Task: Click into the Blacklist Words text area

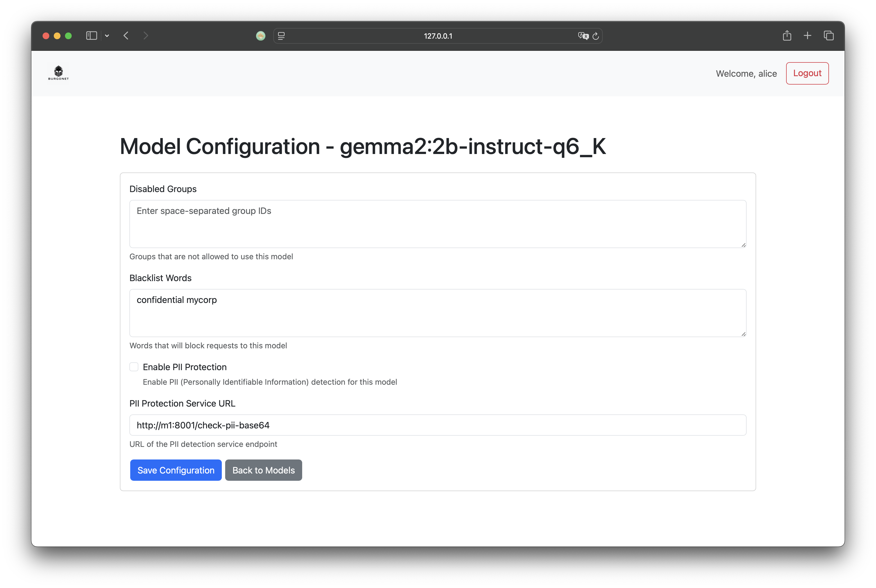Action: pyautogui.click(x=438, y=313)
